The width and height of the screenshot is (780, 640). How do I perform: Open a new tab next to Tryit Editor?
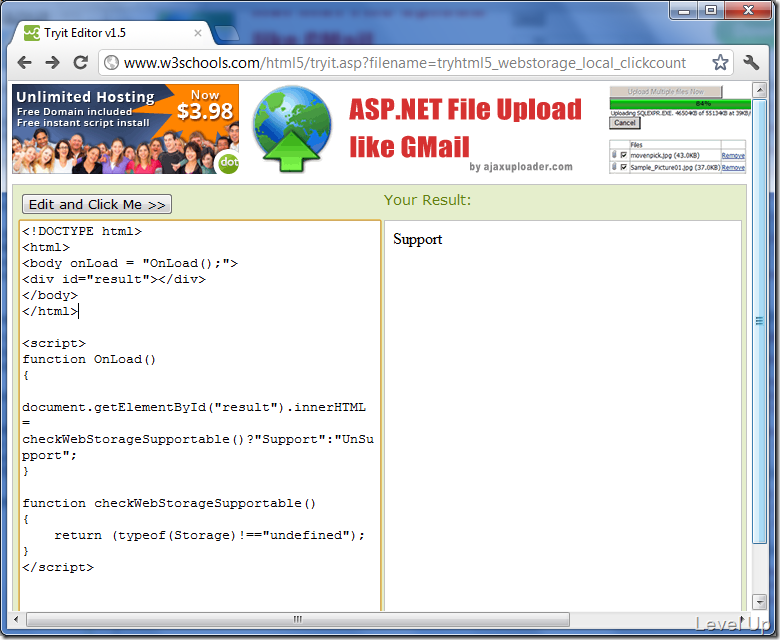pyautogui.click(x=226, y=33)
